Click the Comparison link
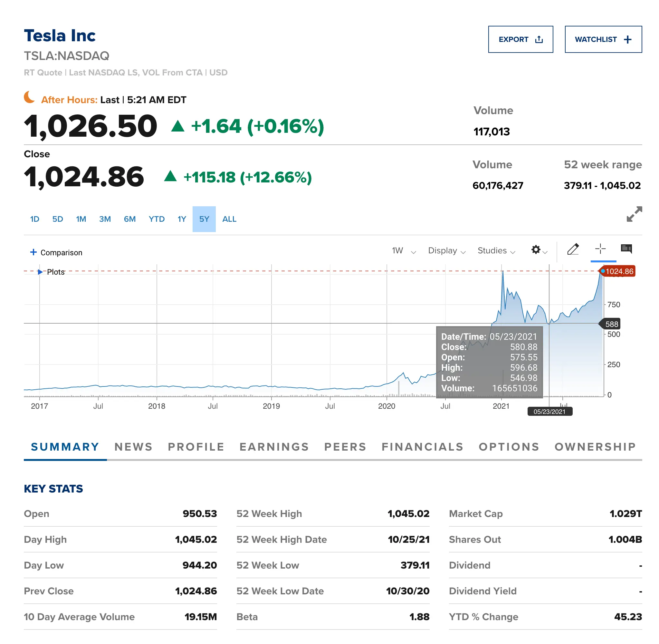659x644 pixels. 61,253
